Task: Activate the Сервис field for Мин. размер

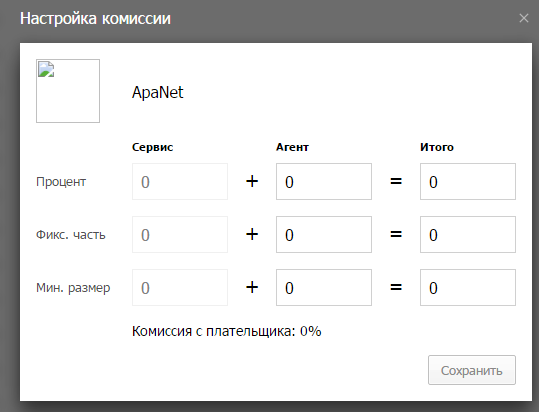Action: tap(180, 288)
